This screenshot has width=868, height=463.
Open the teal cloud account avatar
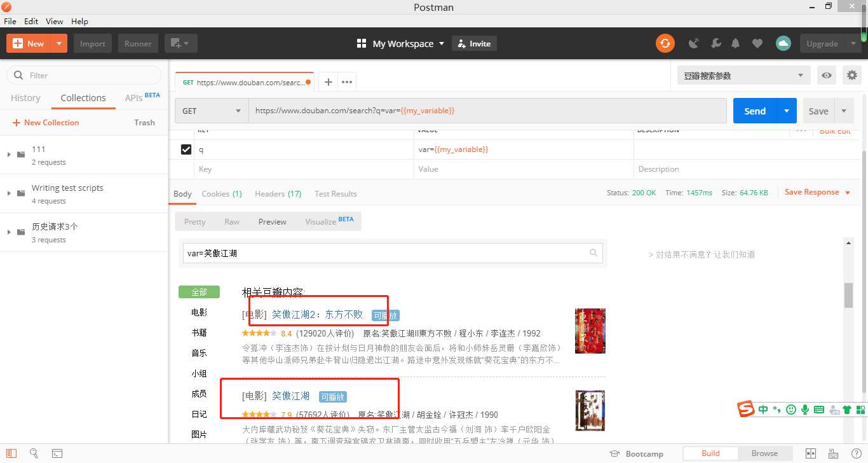tap(783, 43)
